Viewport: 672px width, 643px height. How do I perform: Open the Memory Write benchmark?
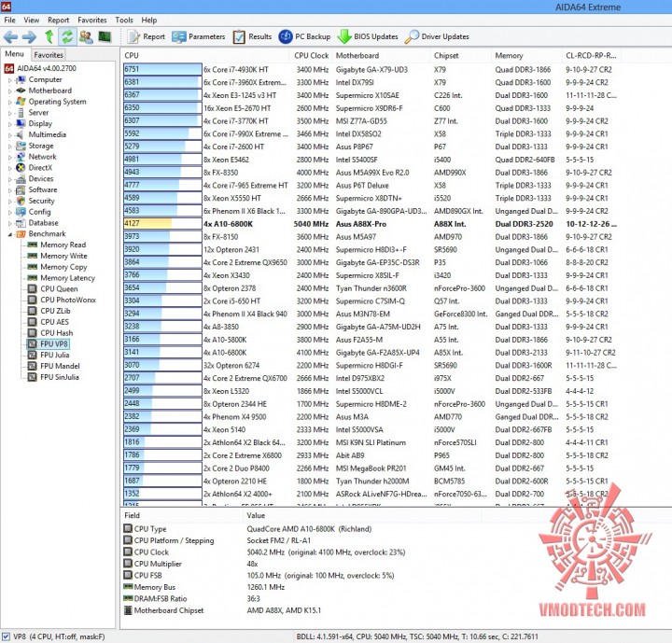63,256
